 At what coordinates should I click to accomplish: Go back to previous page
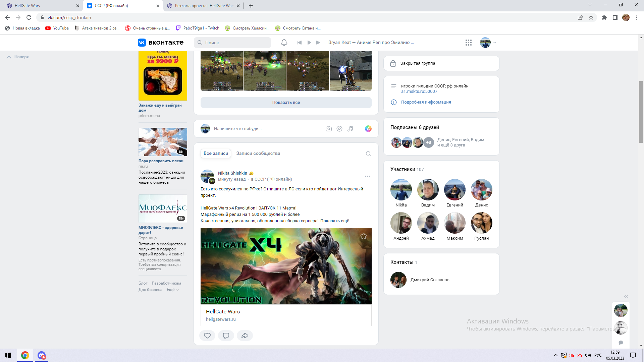click(7, 17)
